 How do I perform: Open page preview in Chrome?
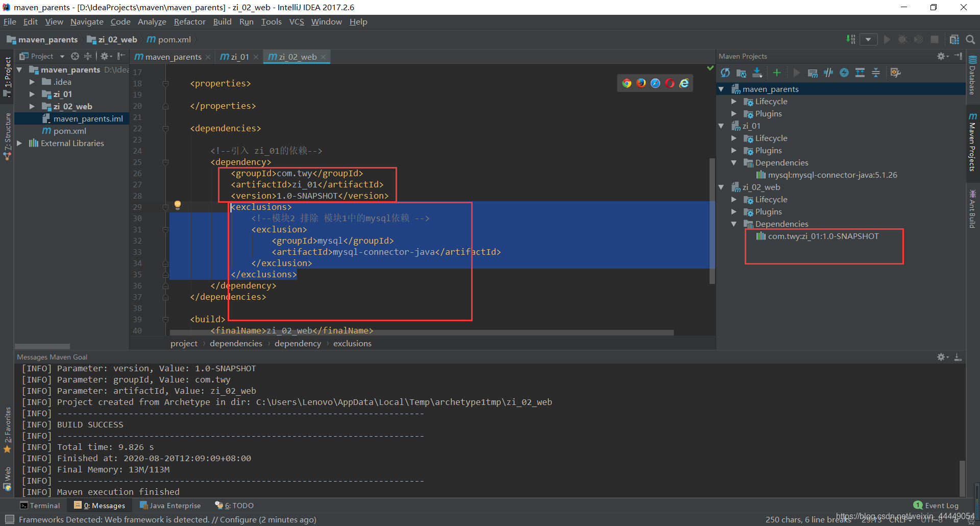tap(627, 83)
